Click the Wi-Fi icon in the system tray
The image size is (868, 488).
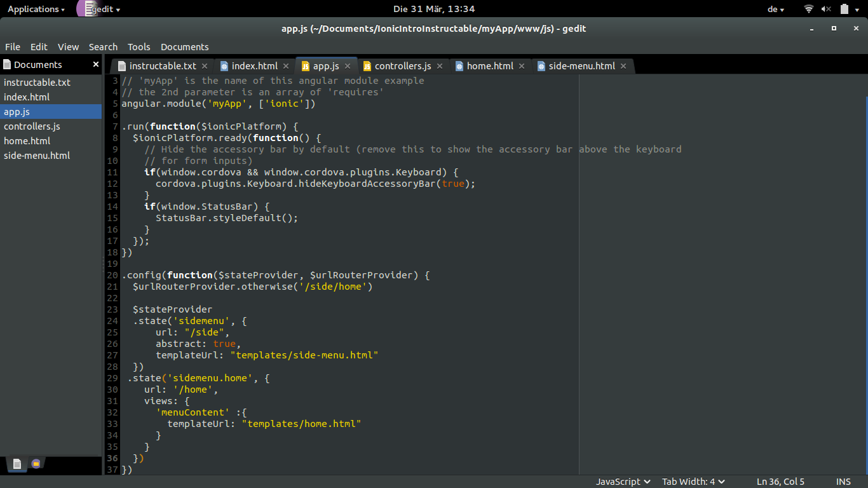point(810,9)
